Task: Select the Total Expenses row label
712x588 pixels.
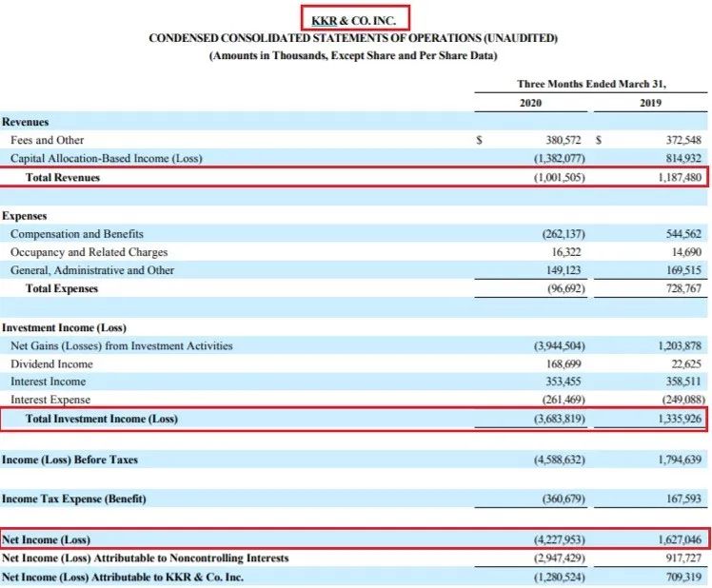Action: pyautogui.click(x=62, y=288)
